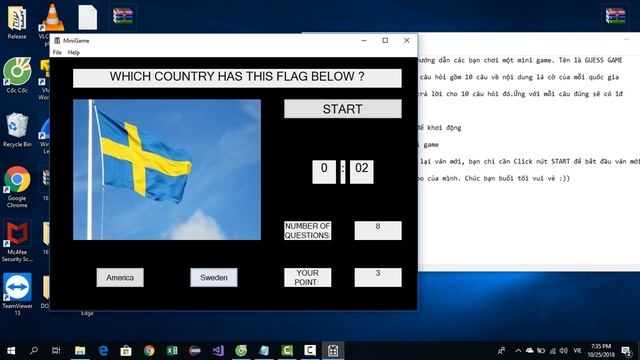
Task: Open the File menu in MiniGame
Action: (57, 52)
